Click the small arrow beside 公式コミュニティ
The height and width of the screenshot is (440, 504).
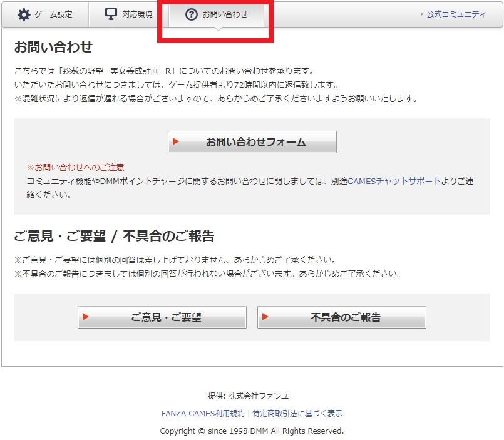pos(422,14)
